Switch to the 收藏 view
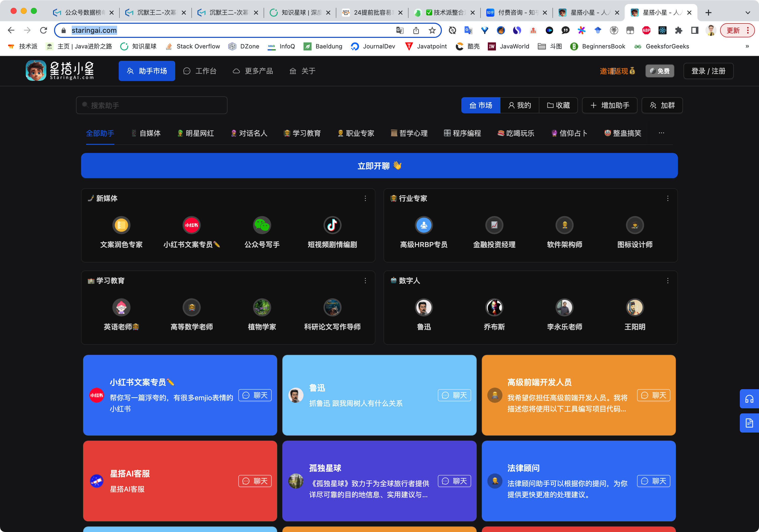The height and width of the screenshot is (532, 759). click(x=558, y=105)
